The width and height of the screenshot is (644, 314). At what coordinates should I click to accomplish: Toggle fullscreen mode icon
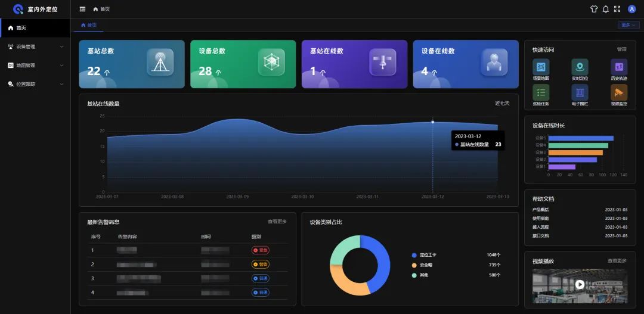tap(617, 9)
